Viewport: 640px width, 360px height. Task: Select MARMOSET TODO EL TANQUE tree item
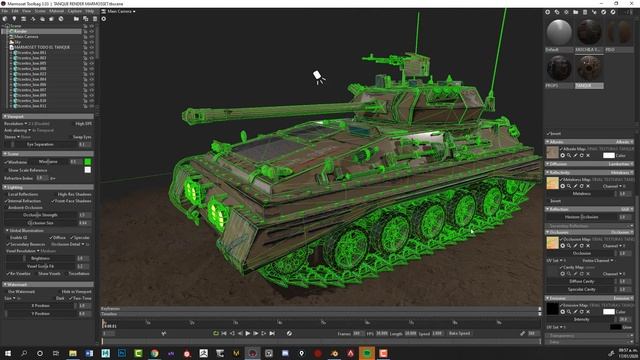tap(42, 47)
